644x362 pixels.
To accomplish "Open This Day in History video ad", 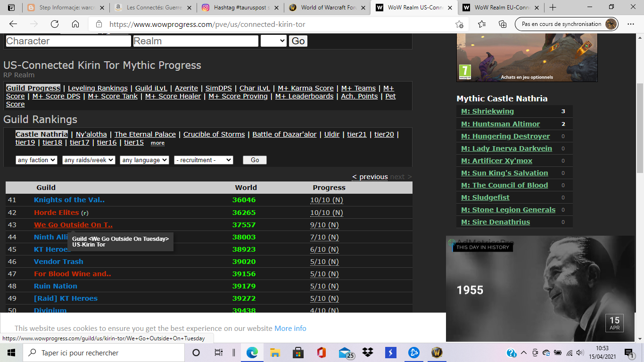I will [540, 288].
